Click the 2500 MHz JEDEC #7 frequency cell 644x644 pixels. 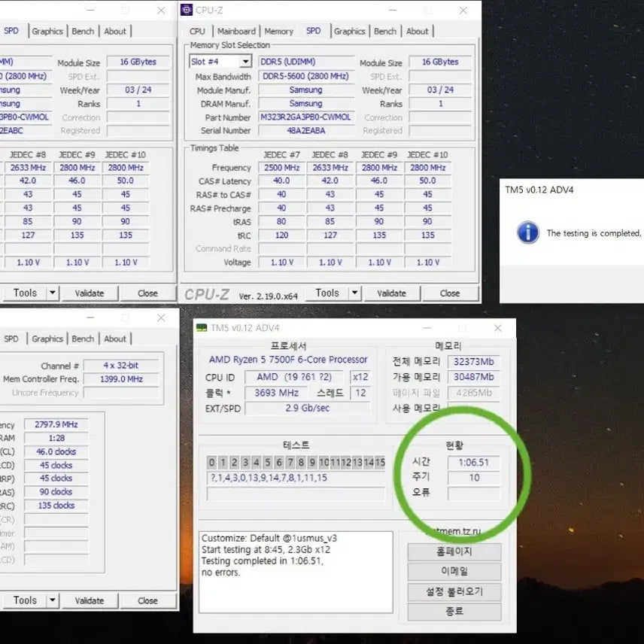pyautogui.click(x=281, y=168)
